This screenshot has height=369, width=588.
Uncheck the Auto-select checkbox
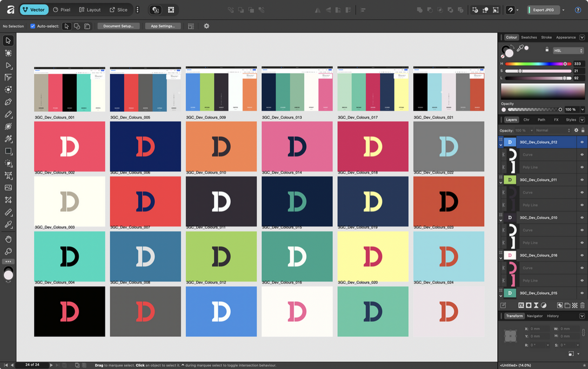(33, 26)
